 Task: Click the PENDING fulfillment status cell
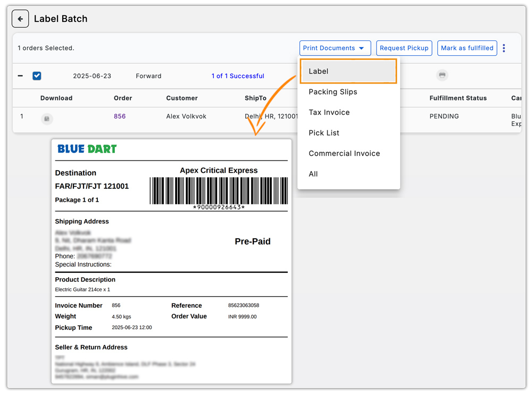pos(444,116)
